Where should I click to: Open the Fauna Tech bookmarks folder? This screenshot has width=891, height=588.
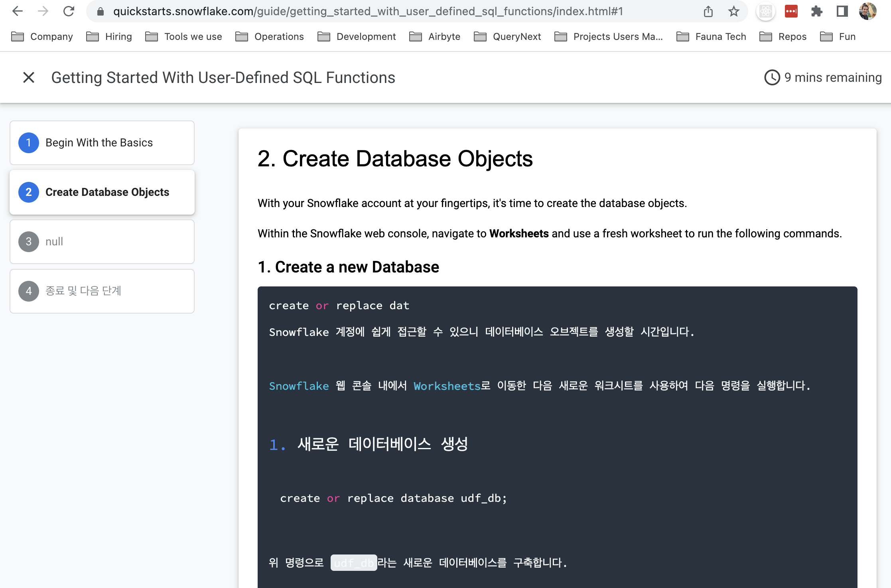pos(711,36)
